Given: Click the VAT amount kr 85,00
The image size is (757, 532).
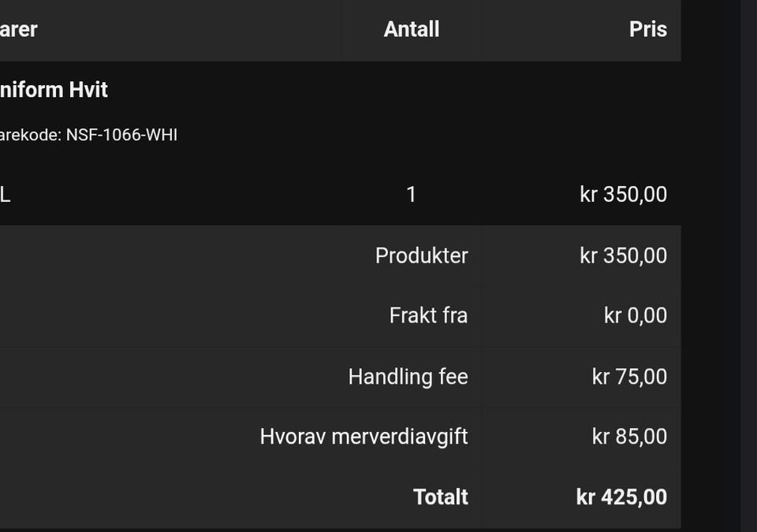Looking at the screenshot, I should (x=629, y=437).
